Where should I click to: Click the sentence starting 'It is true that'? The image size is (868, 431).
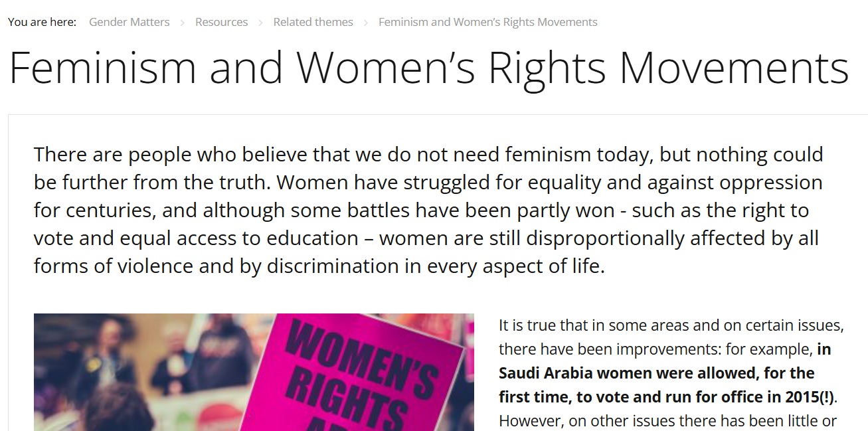[671, 326]
